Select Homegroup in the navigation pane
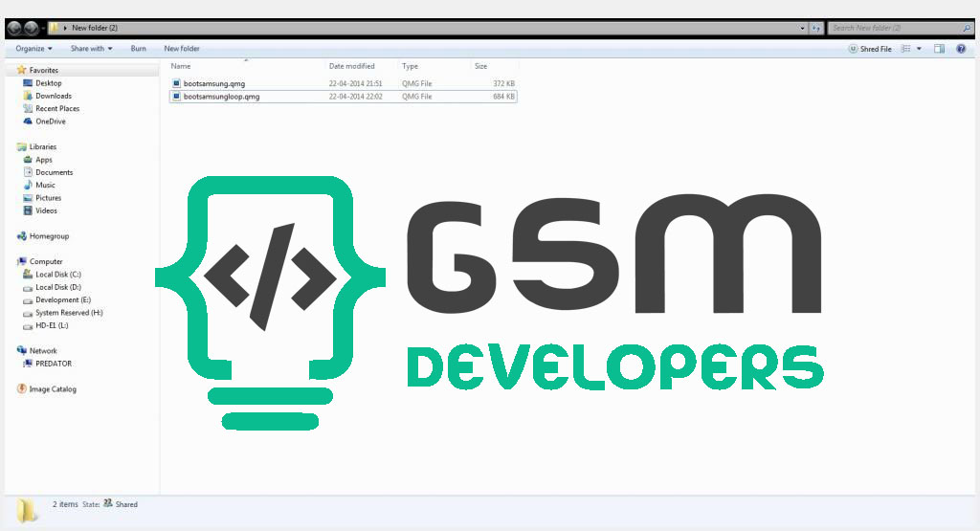Viewport: 980px width, 531px height. click(x=50, y=236)
